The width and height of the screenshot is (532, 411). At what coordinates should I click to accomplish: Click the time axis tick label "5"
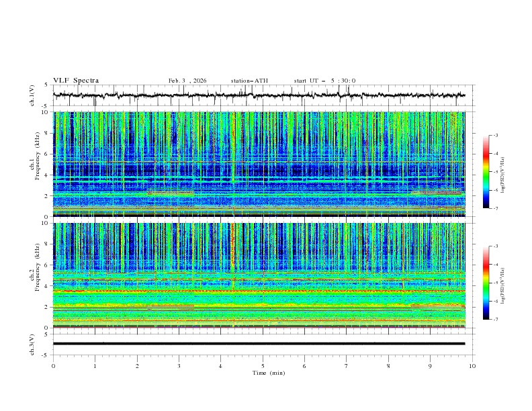[x=263, y=366]
